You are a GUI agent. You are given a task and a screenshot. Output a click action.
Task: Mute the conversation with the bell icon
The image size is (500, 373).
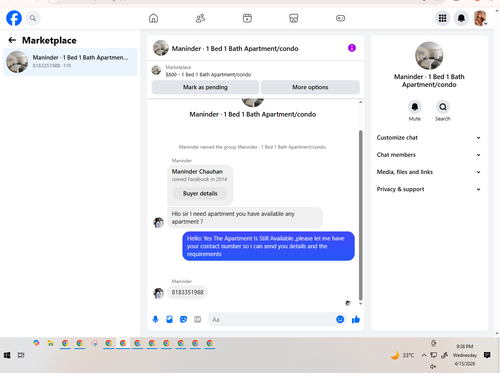415,107
